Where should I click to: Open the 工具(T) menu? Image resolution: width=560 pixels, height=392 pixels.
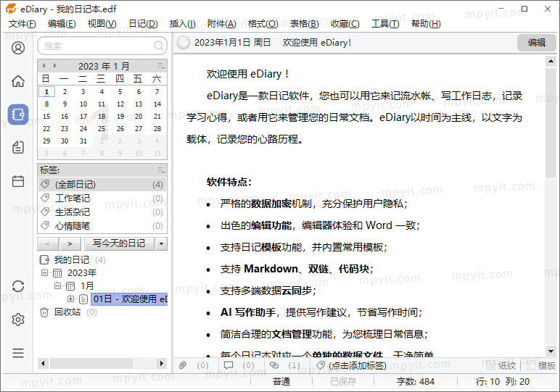[x=385, y=24]
